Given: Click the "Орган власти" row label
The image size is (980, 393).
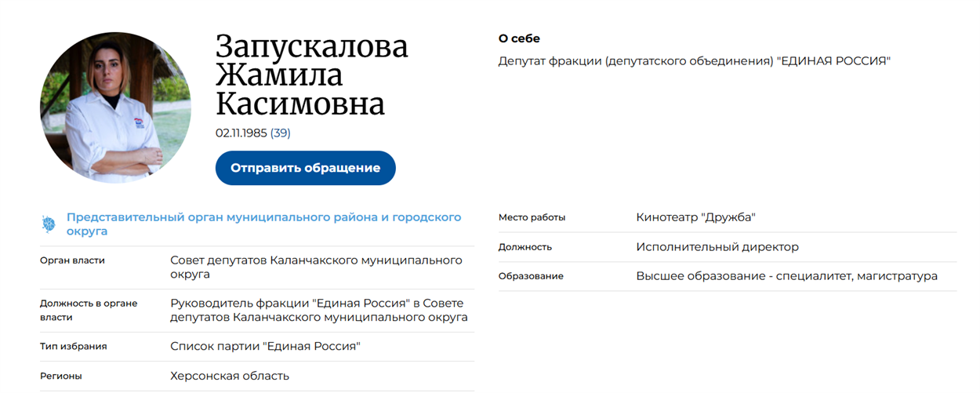Looking at the screenshot, I should (x=72, y=260).
